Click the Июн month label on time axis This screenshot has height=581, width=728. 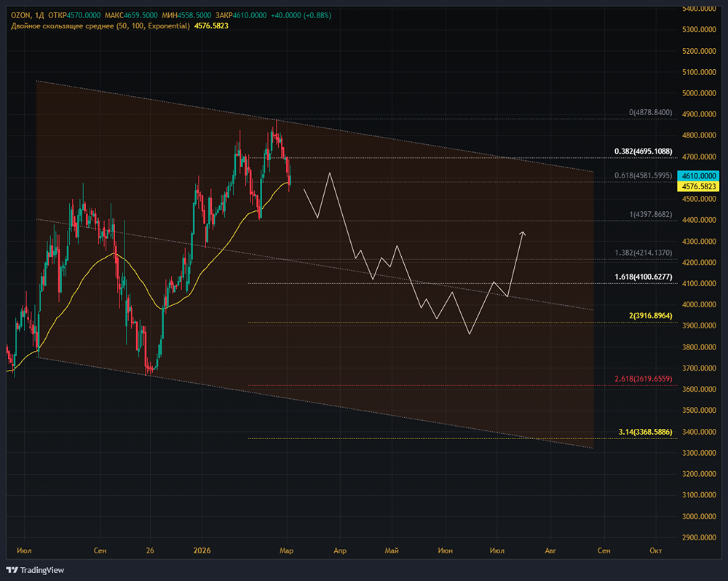coord(446,551)
